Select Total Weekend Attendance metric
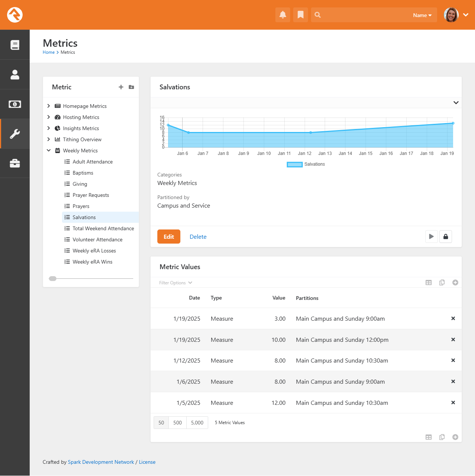This screenshot has width=475, height=476. 103,228
